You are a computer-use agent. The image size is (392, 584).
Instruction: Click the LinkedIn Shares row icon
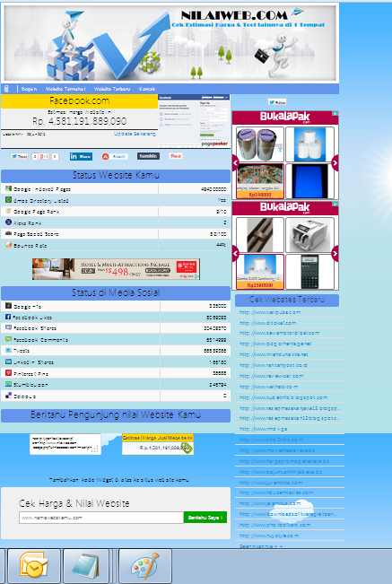point(8,362)
